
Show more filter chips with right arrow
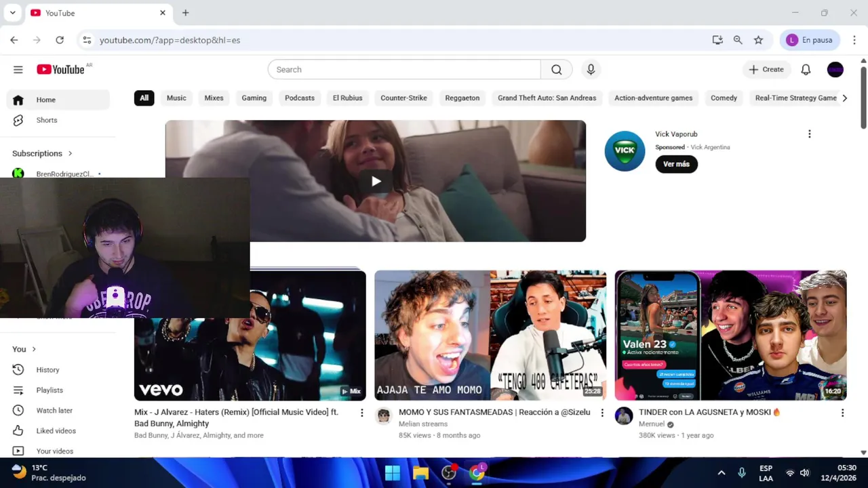click(x=844, y=98)
